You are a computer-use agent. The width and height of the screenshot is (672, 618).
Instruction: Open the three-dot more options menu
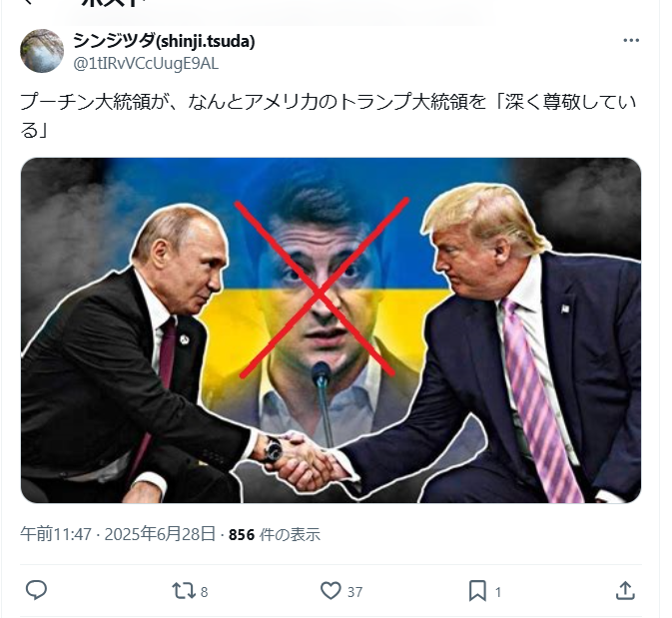(631, 40)
